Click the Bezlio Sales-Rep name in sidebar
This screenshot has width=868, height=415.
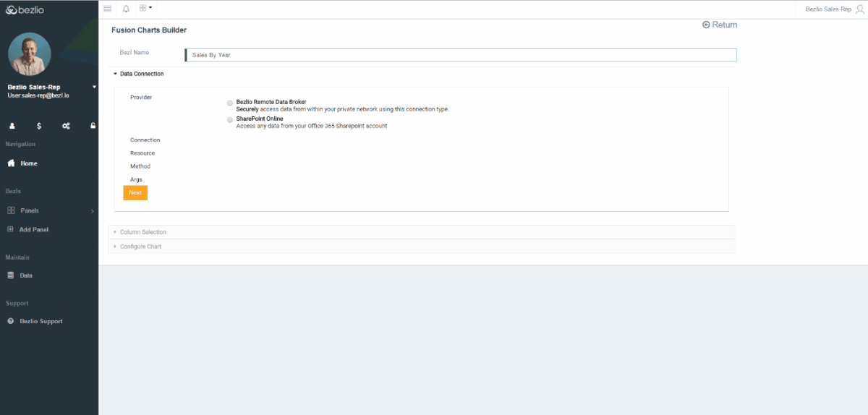click(x=34, y=87)
